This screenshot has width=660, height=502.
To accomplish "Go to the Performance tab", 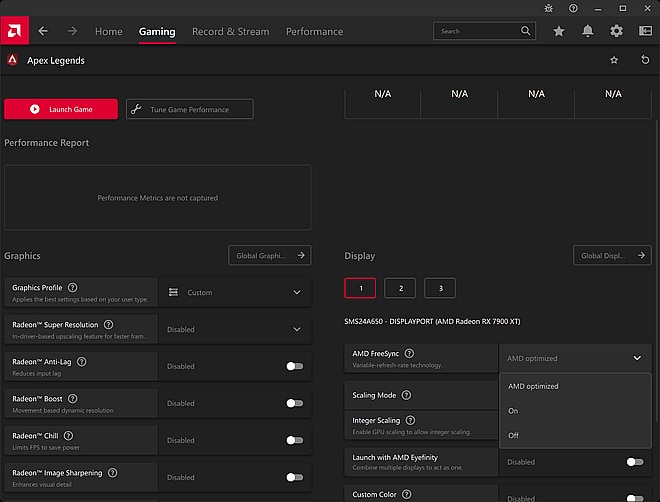I will pos(314,31).
